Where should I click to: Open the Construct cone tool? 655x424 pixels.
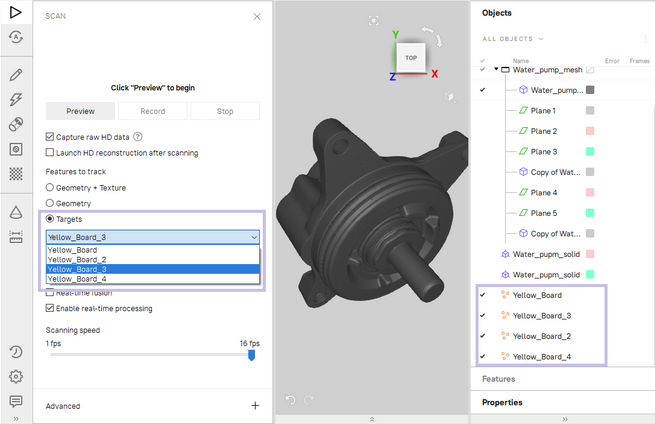(x=15, y=212)
